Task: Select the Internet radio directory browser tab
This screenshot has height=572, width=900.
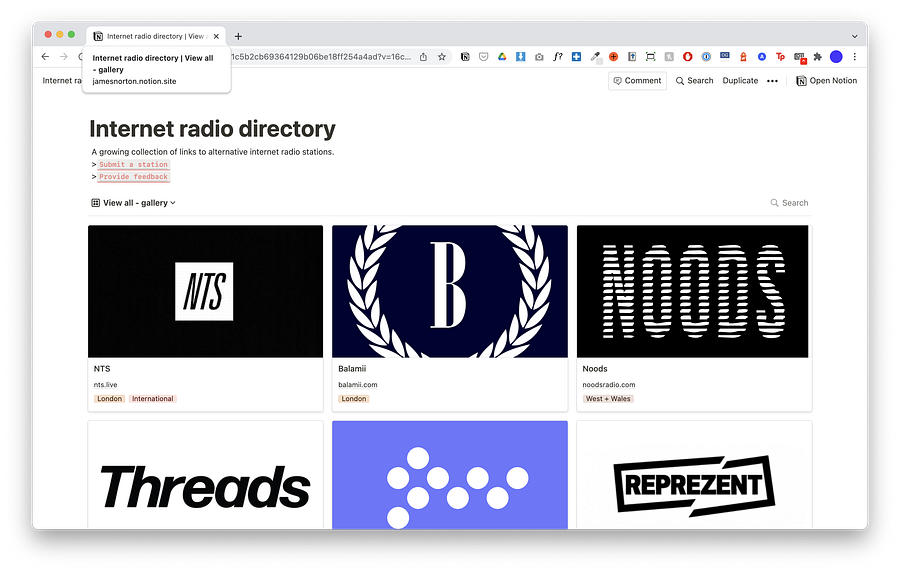Action: 155,36
